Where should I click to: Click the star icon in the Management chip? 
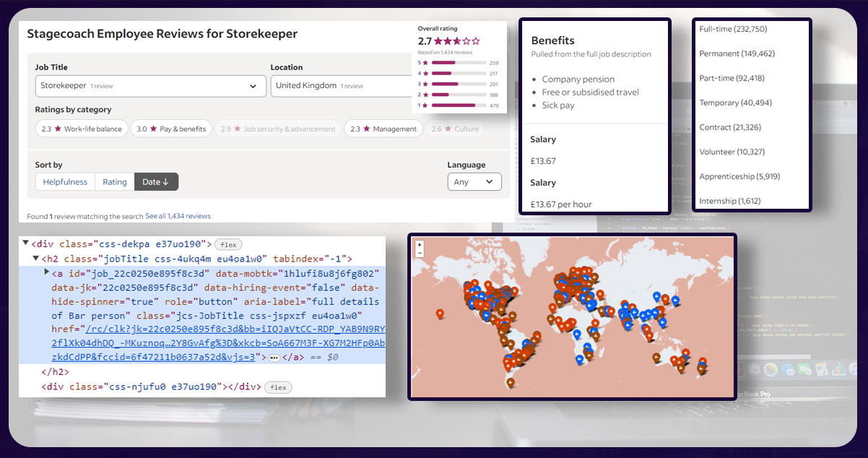pyautogui.click(x=367, y=129)
